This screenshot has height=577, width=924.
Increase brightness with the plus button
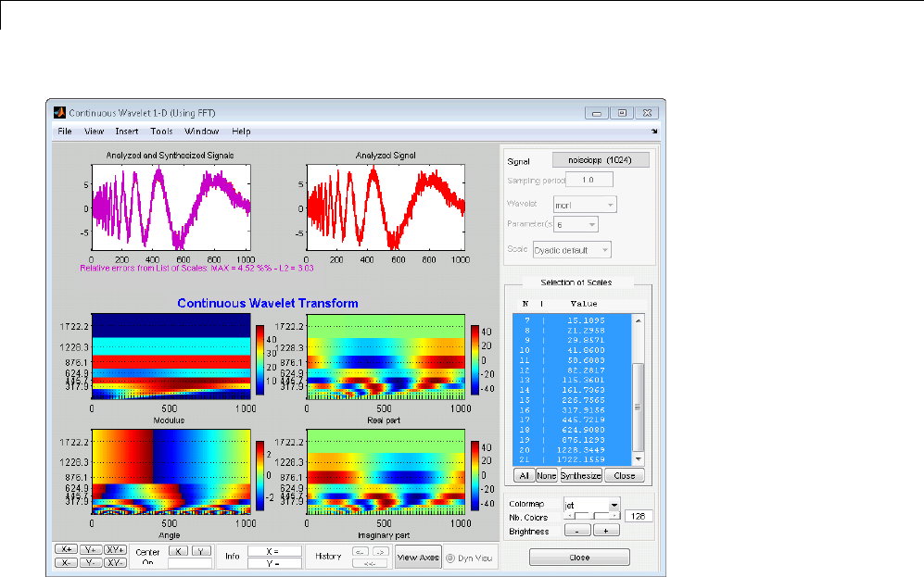606,532
